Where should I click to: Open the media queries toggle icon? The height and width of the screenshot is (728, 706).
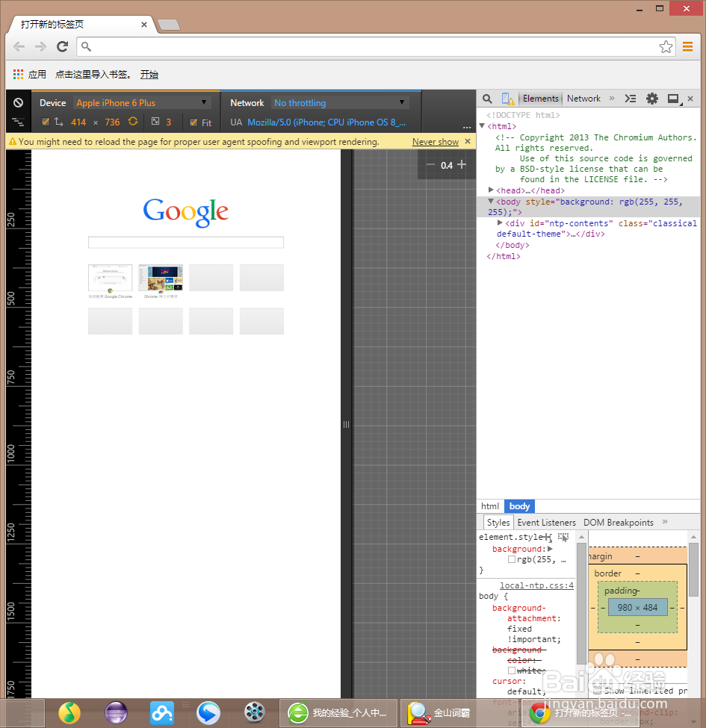point(18,122)
